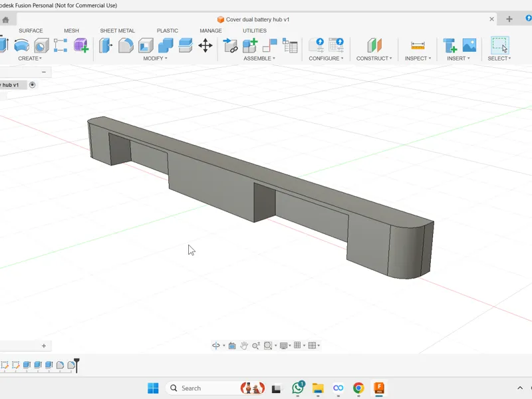Open the MODIFY dropdown menu
532x399 pixels.
pos(155,59)
